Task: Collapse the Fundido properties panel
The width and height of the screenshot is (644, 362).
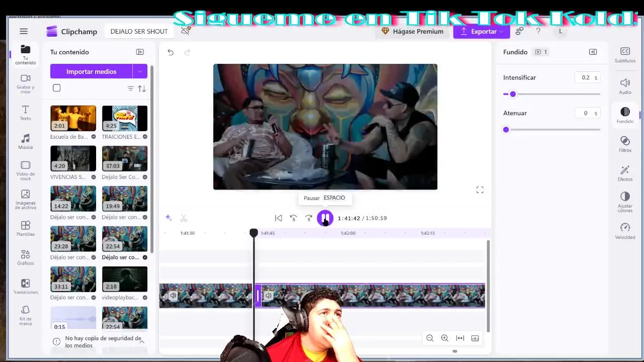Action: (593, 52)
